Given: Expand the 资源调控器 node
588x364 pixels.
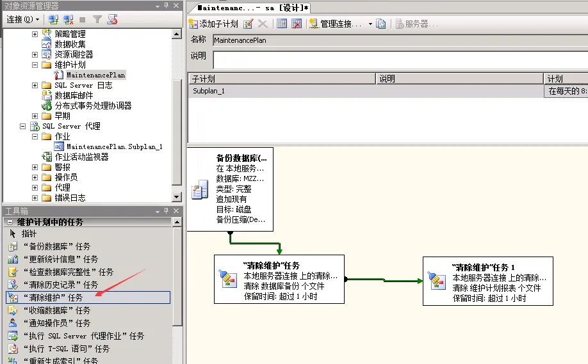Looking at the screenshot, I should [x=35, y=54].
